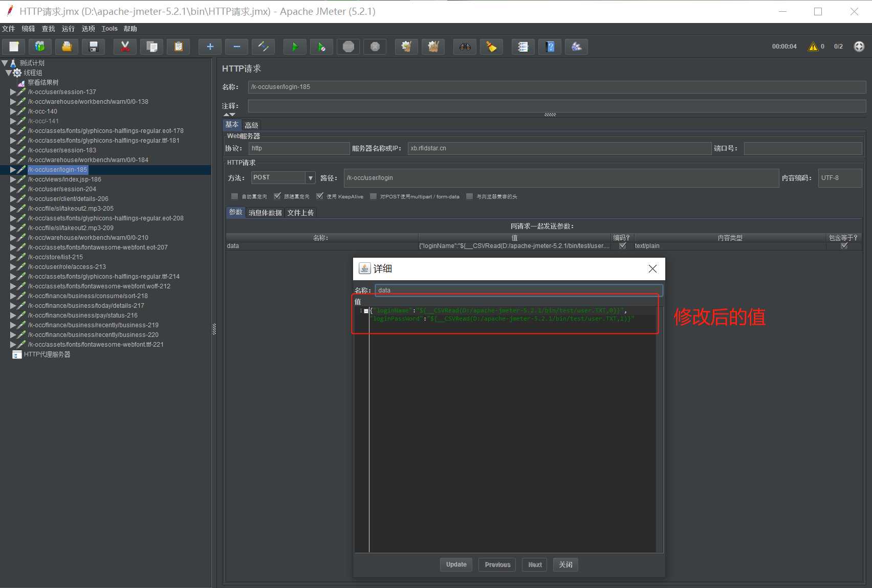This screenshot has height=588, width=872.
Task: Collapse the JSON fold marker in value editor
Action: click(366, 311)
